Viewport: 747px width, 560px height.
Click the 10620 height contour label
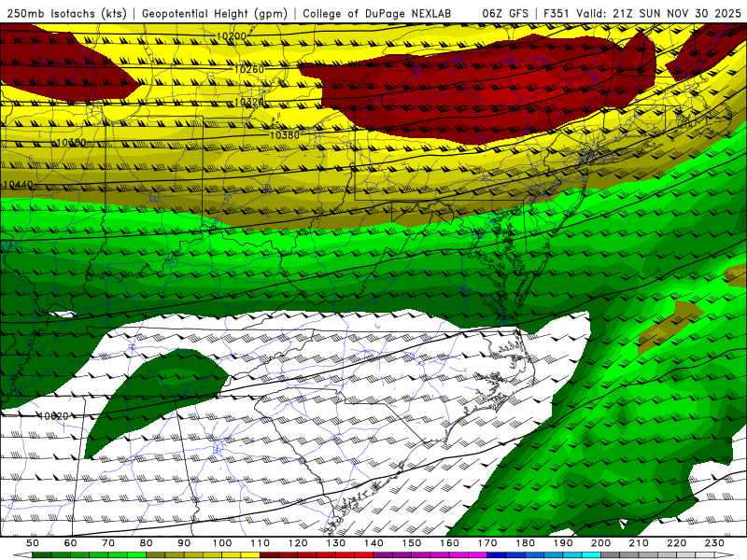click(53, 416)
